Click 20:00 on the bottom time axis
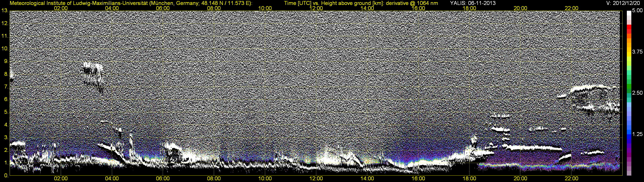This screenshot has height=182, width=644. click(x=521, y=179)
